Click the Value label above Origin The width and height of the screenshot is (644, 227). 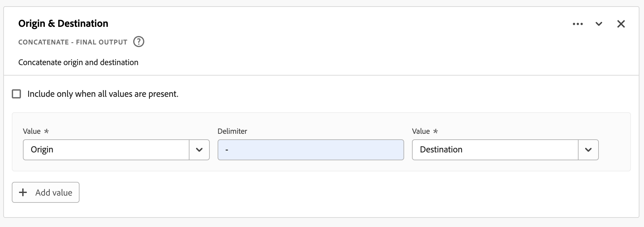[x=32, y=131]
